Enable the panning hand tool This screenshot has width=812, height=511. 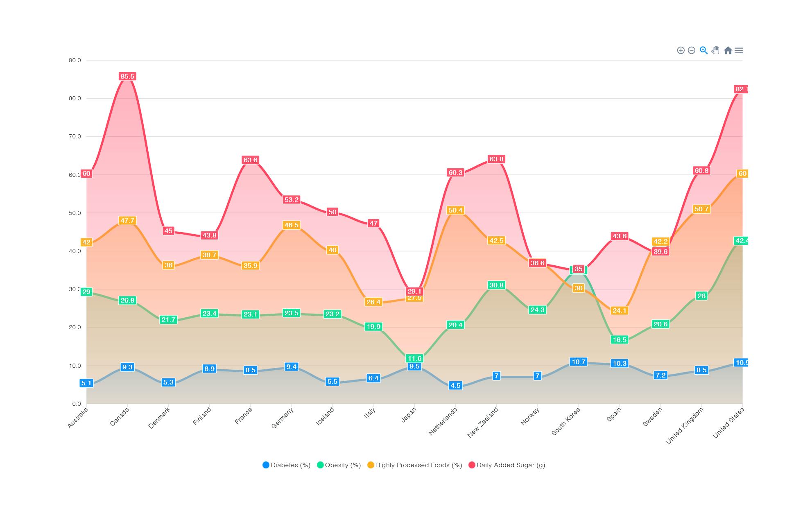pyautogui.click(x=715, y=50)
